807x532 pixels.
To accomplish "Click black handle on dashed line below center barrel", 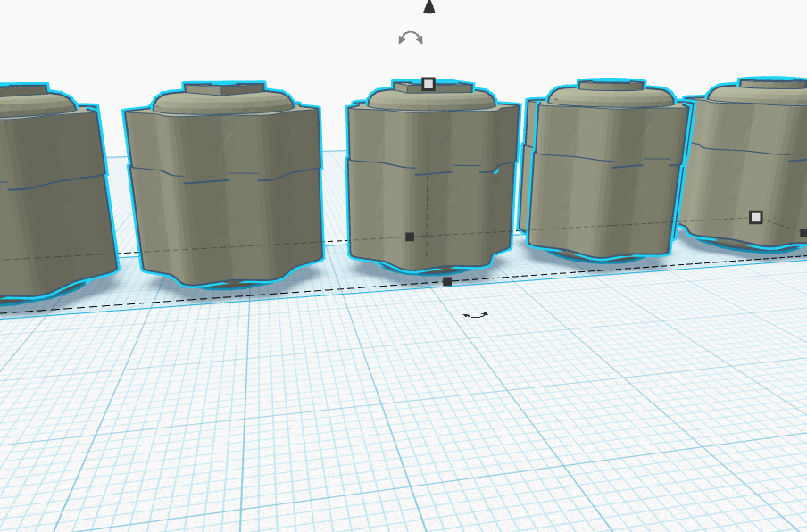I will pos(447,281).
